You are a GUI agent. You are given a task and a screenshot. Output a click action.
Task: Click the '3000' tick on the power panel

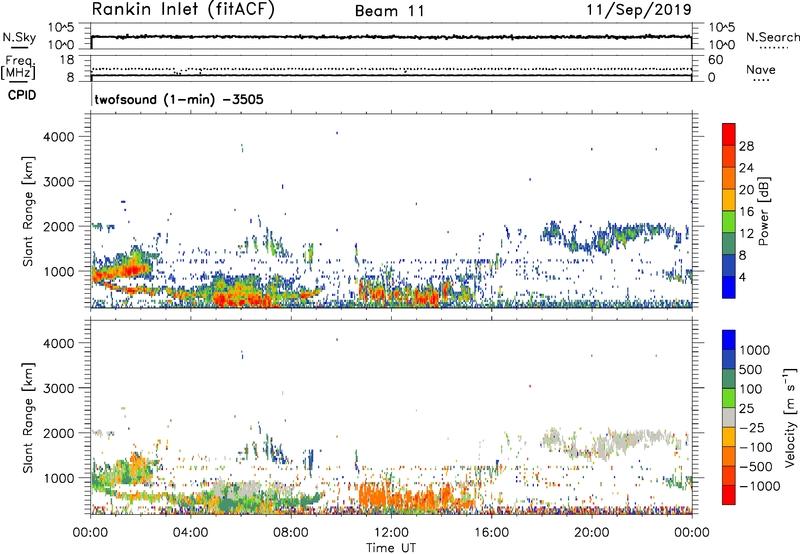59,182
